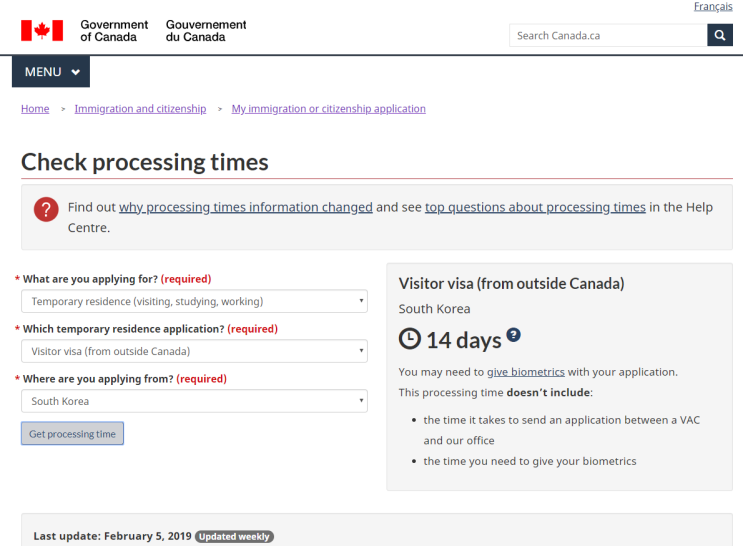Open Immigration and citizenship breadcrumb
Screen dimensions: 743x546
(140, 109)
